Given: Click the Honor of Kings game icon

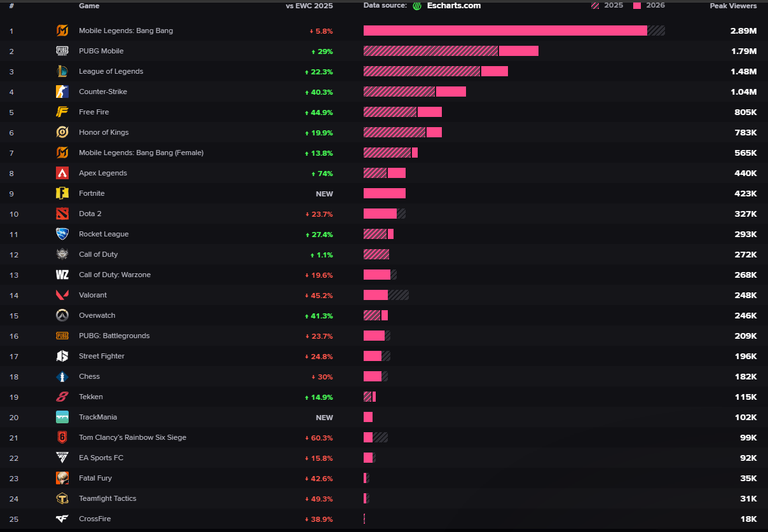Looking at the screenshot, I should pos(62,132).
